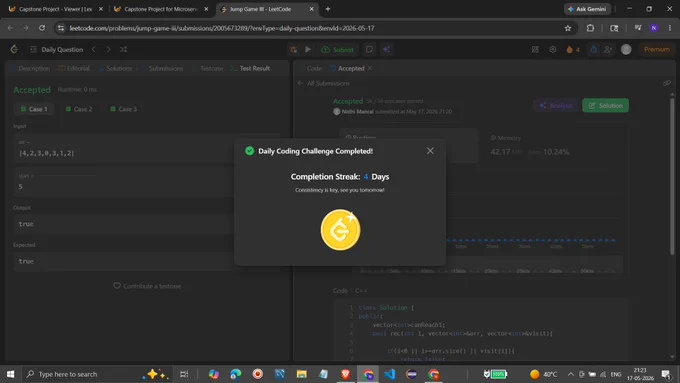This screenshot has height=383, width=680.
Task: Bookmark this page with star icon
Action: (x=568, y=28)
